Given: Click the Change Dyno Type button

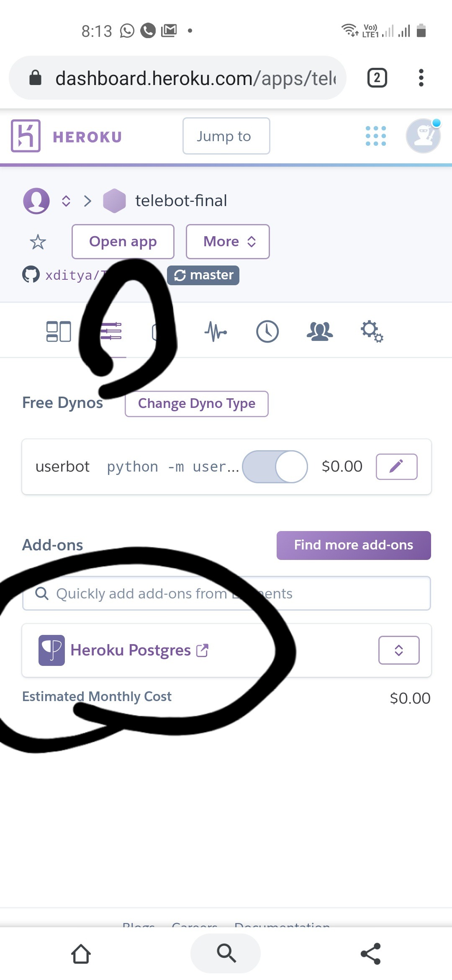Looking at the screenshot, I should click(197, 404).
